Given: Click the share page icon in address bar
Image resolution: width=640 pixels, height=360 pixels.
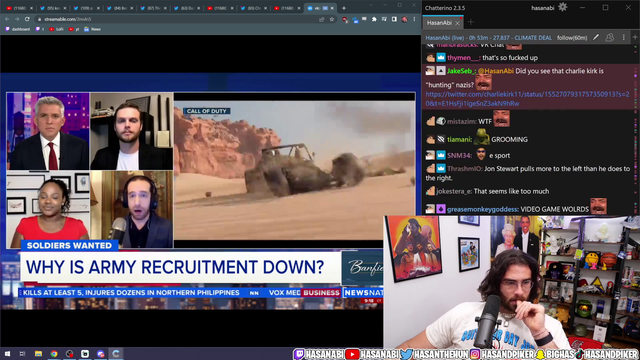Looking at the screenshot, I should coord(322,19).
